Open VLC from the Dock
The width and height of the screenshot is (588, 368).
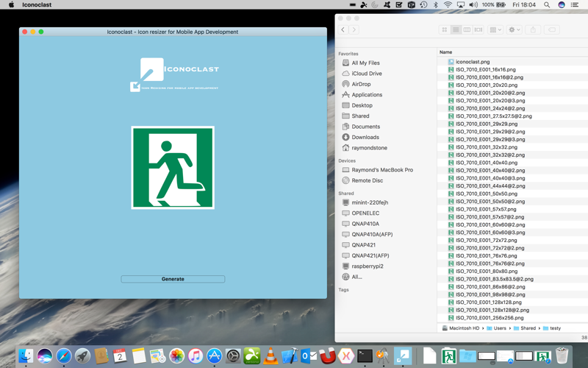point(270,356)
